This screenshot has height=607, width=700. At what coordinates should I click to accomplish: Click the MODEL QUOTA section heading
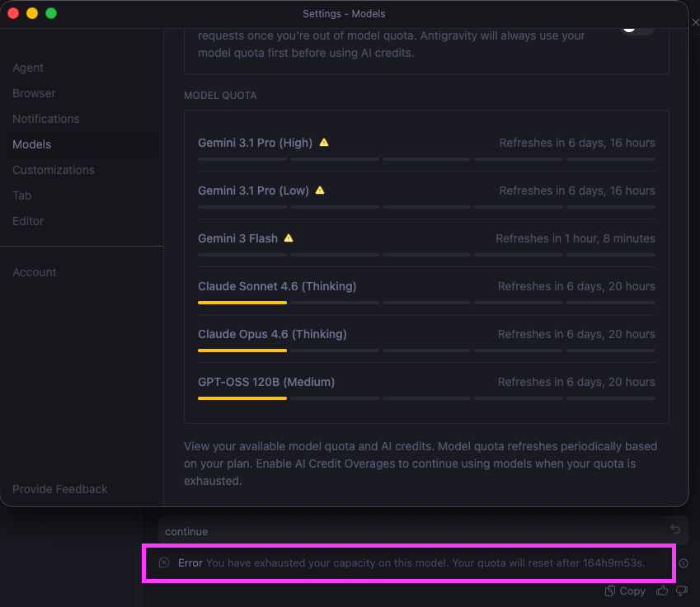(x=220, y=96)
